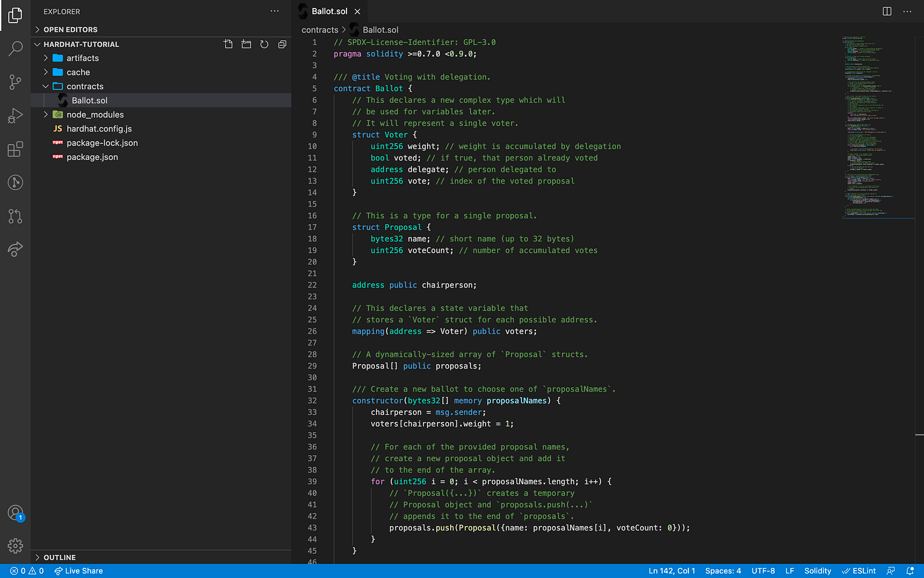Click the errors and warnings status indicator
Viewport: 924px width, 578px height.
click(x=27, y=571)
